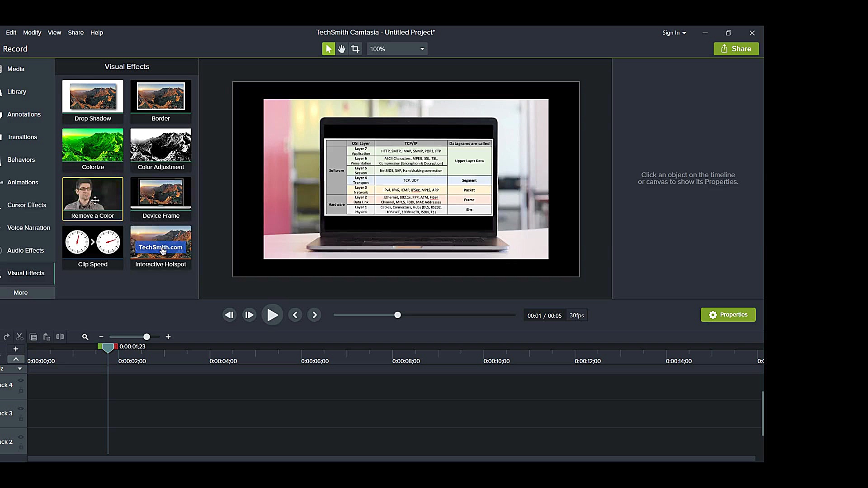Open the timeline magnify search icon
The height and width of the screenshot is (488, 868).
(85, 337)
